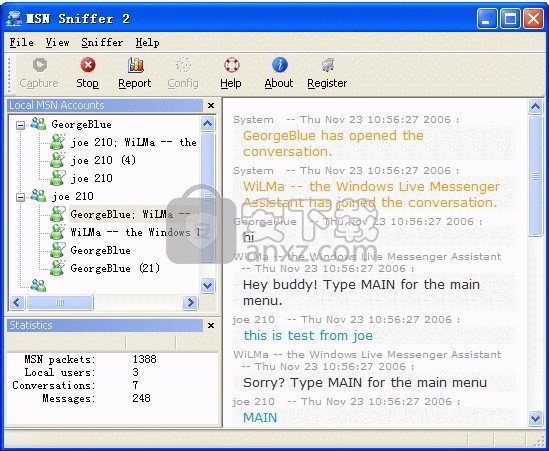The width and height of the screenshot is (549, 451).
Task: Click the blue 'MAIN' message text
Action: 260,418
